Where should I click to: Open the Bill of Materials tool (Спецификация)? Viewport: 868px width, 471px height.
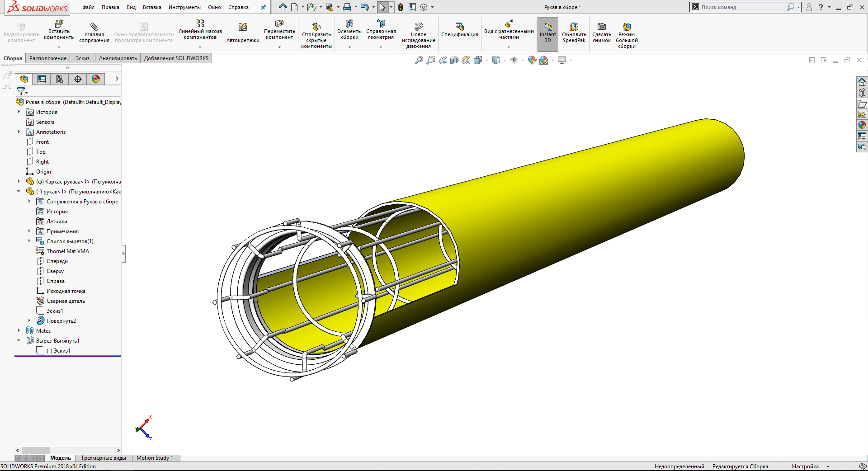click(459, 27)
